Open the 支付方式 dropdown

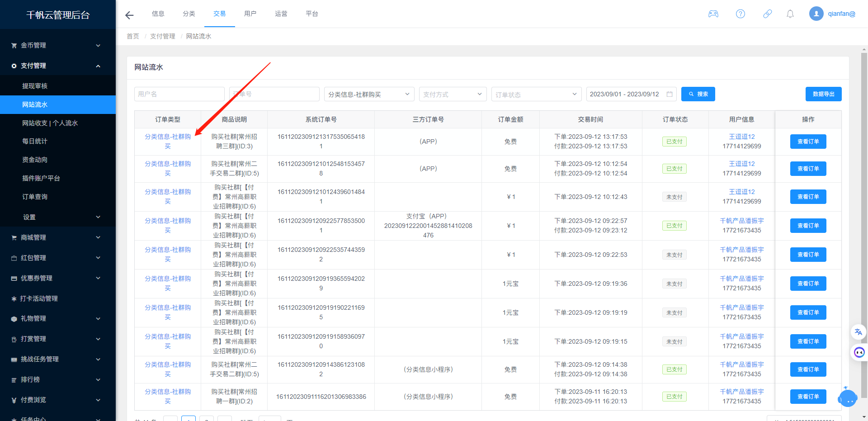[453, 94]
